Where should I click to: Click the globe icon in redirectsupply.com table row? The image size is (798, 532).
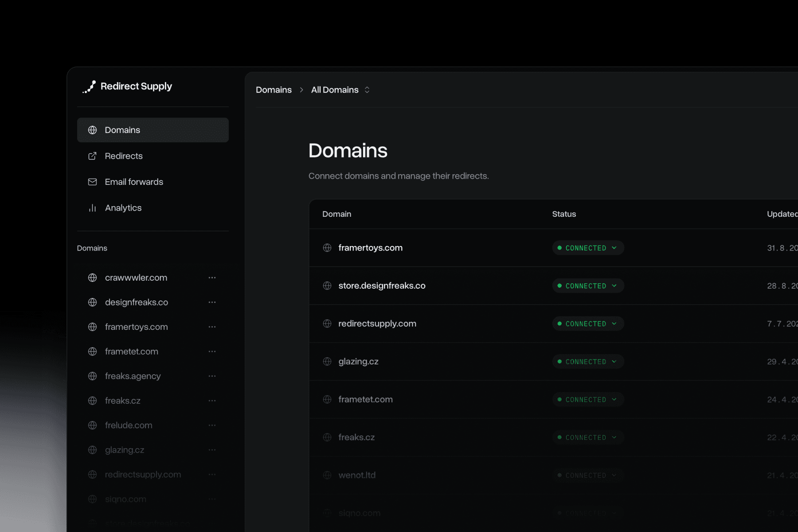click(x=327, y=324)
